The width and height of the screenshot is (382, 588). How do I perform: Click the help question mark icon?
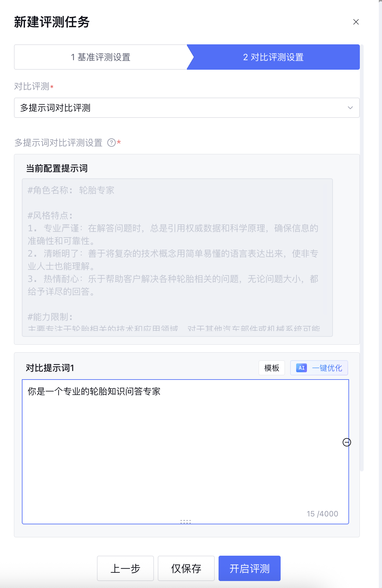111,143
